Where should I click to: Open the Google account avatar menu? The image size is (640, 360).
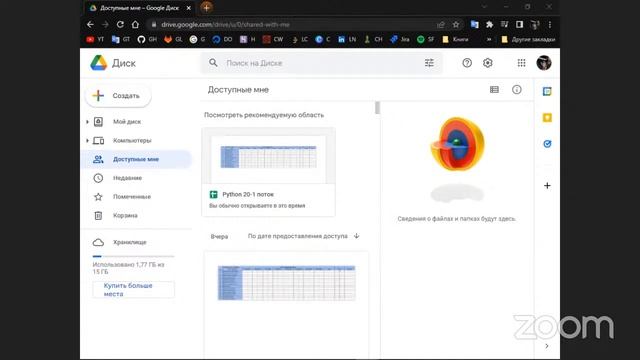click(x=544, y=63)
